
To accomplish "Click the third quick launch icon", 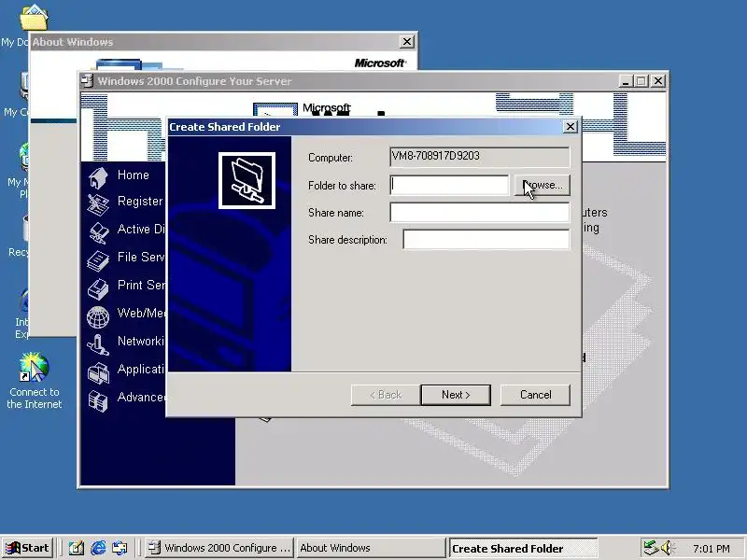I will click(120, 548).
